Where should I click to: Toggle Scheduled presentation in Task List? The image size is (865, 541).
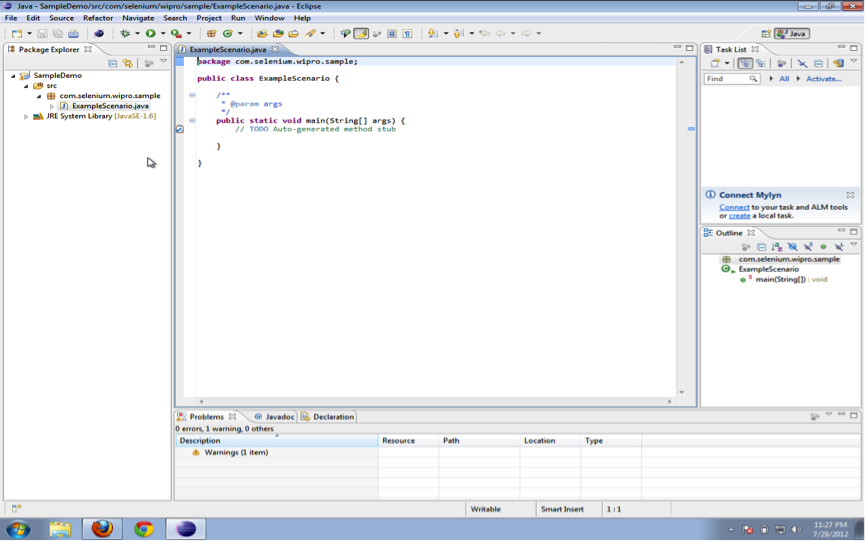(x=761, y=63)
